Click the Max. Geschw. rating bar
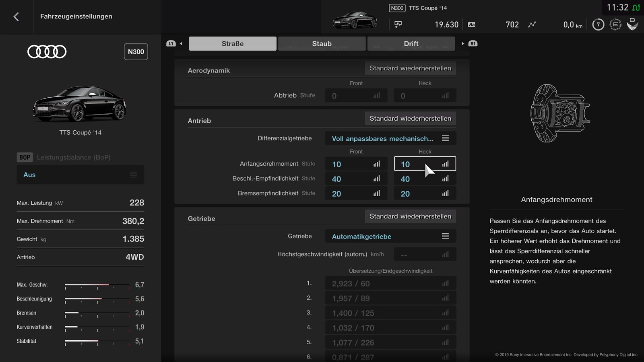644x362 pixels. click(x=97, y=285)
